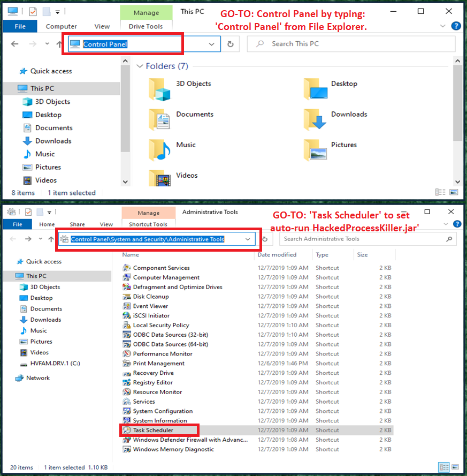Open recent locations dropdown in This PC
467x476 pixels.
[47, 44]
